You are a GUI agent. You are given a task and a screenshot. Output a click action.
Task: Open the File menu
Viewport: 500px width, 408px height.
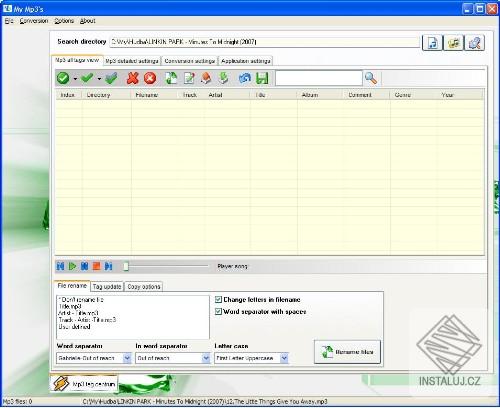coord(9,21)
